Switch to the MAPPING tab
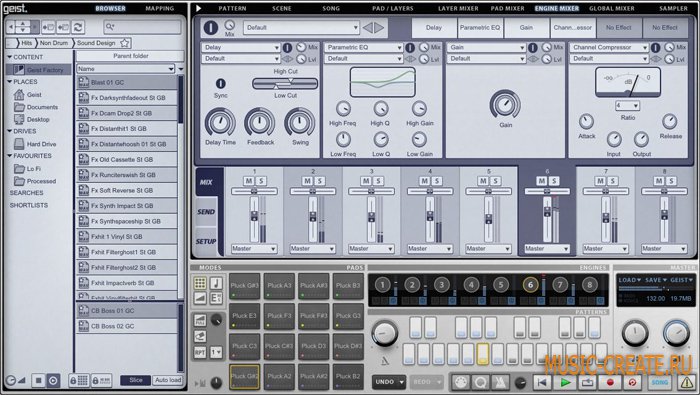 coord(160,8)
